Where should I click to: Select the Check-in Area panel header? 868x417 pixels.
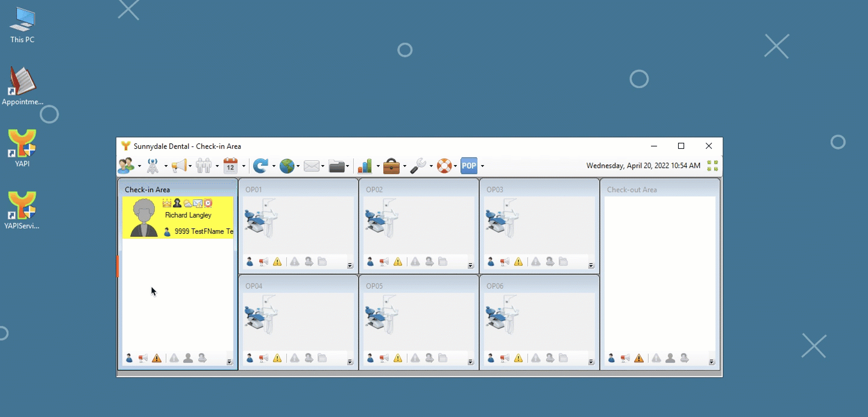[178, 189]
